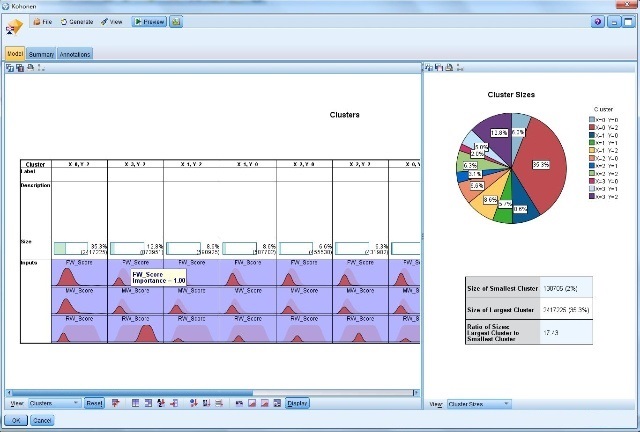
Task: Click the print icon in right panel toolbar
Action: pyautogui.click(x=448, y=68)
